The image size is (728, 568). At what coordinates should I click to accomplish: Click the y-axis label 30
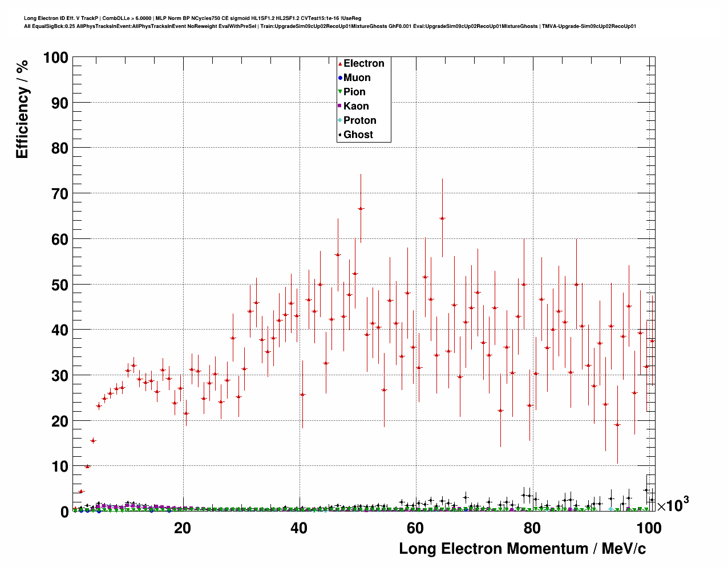(60, 376)
